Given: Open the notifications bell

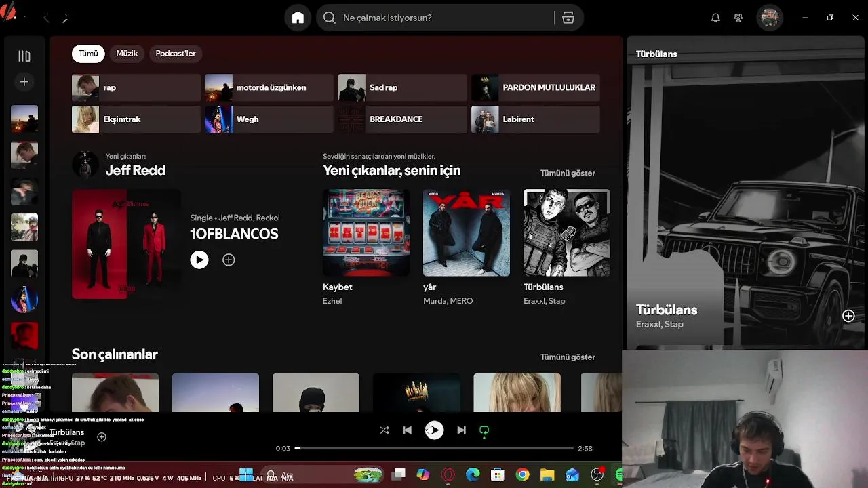Looking at the screenshot, I should (x=715, y=18).
